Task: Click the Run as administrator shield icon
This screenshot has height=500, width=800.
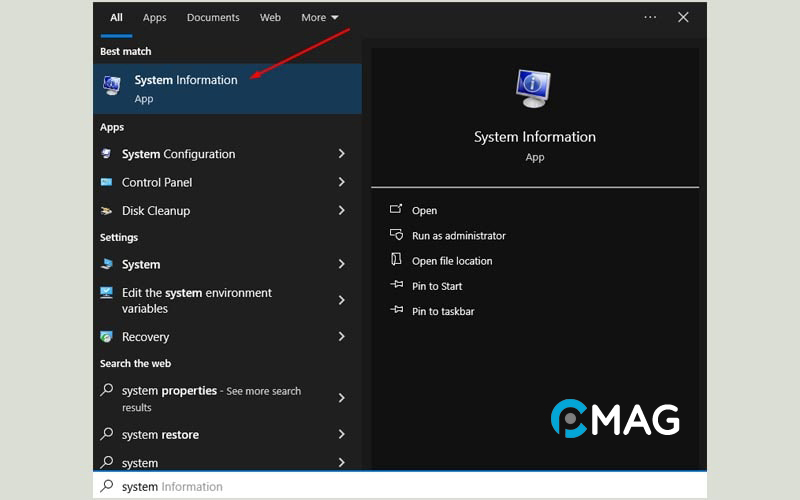Action: click(x=395, y=235)
